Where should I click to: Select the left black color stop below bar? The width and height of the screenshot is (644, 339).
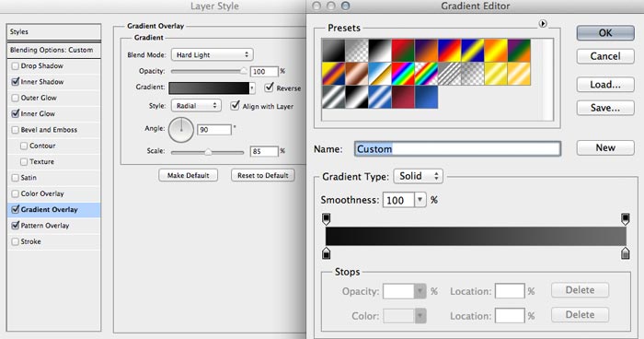click(326, 253)
